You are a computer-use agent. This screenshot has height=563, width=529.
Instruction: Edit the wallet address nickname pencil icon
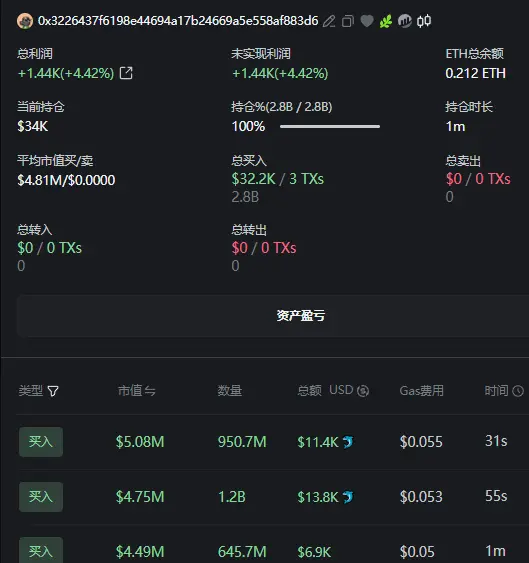tap(329, 21)
